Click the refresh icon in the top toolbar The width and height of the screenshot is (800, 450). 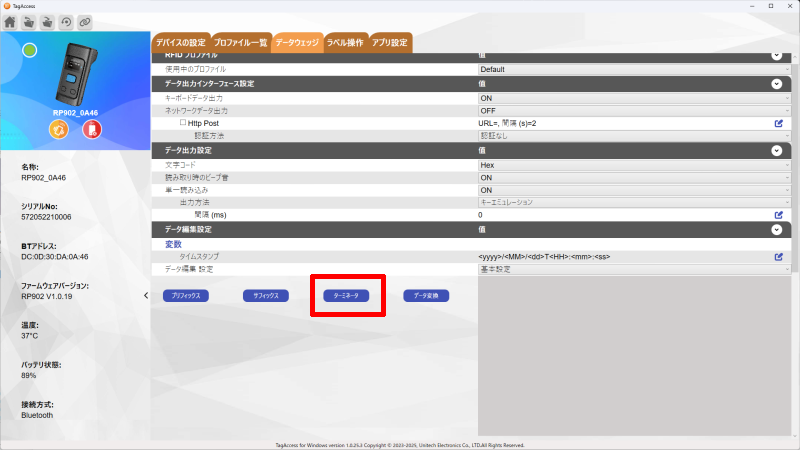click(x=66, y=21)
